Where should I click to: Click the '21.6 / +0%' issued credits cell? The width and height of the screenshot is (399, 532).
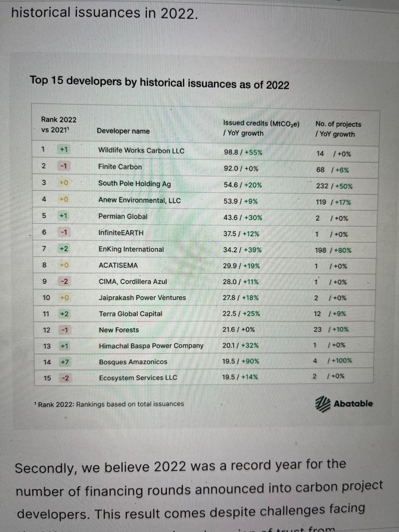[x=238, y=329]
